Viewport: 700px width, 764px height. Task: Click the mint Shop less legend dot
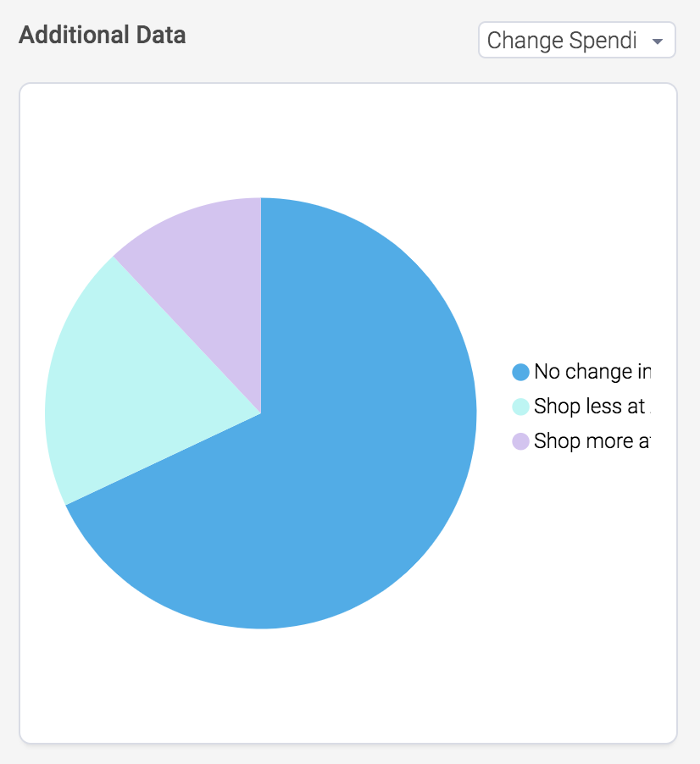(520, 407)
